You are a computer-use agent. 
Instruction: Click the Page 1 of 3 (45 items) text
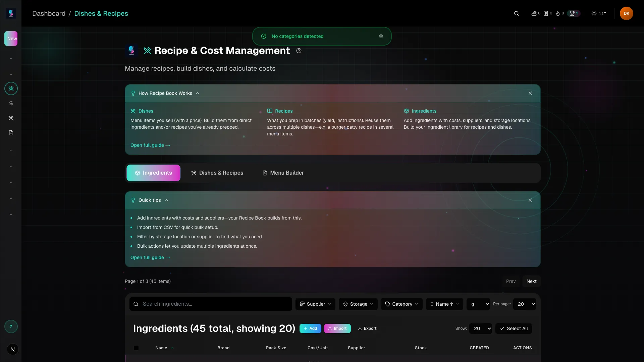(x=148, y=281)
